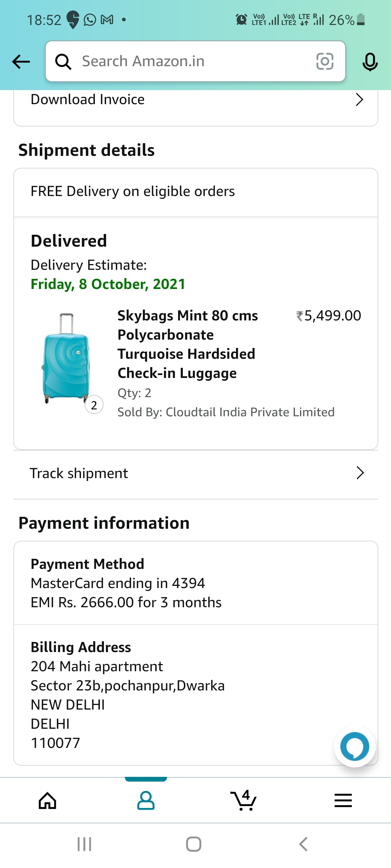Open Track shipment
Image resolution: width=391 pixels, height=868 pixels.
79,473
